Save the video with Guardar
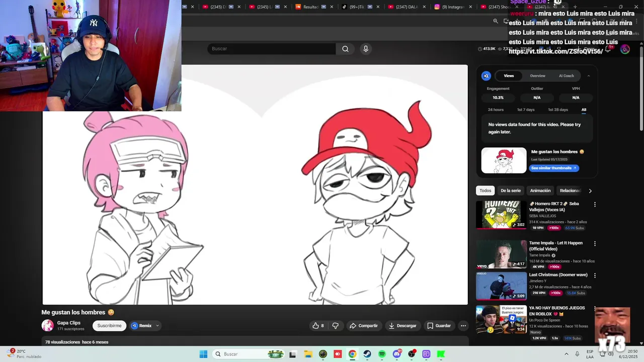The width and height of the screenshot is (644, 362). tap(439, 326)
